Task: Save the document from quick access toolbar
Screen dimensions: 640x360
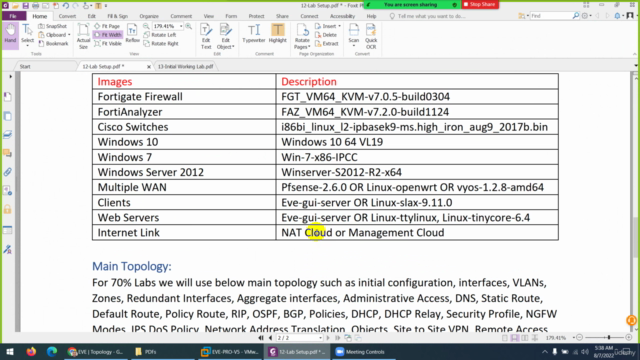Action: (25, 6)
